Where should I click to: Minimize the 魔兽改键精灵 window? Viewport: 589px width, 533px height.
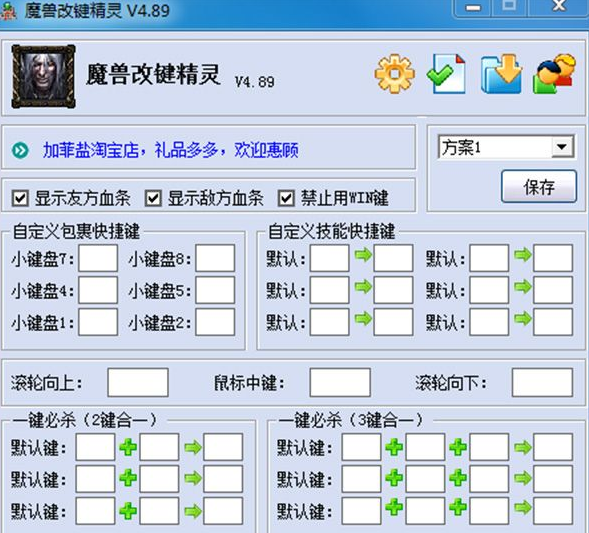(x=473, y=8)
